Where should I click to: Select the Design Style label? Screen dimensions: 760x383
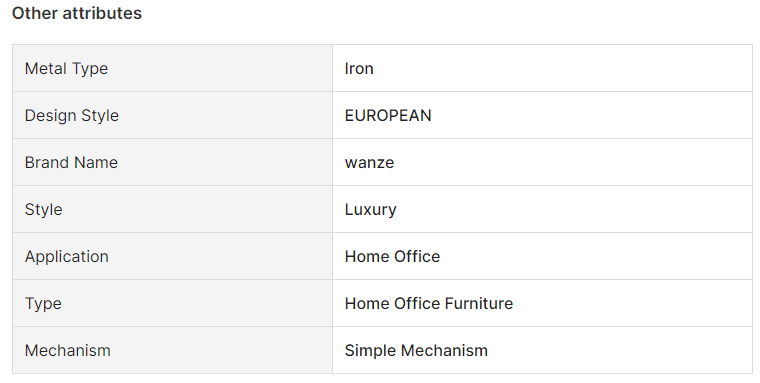pos(72,115)
